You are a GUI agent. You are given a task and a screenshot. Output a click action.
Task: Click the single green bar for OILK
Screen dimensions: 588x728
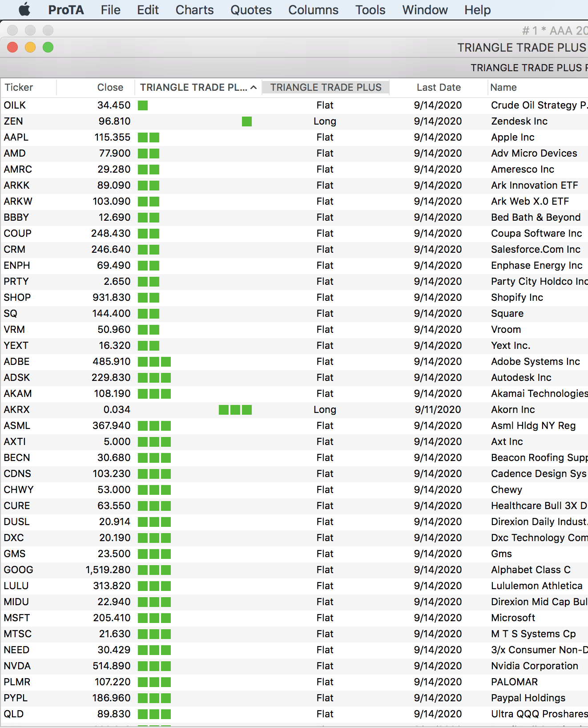point(143,105)
